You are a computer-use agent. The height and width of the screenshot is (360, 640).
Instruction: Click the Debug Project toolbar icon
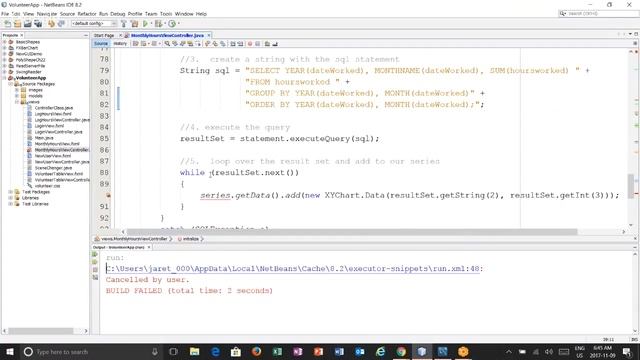158,24
